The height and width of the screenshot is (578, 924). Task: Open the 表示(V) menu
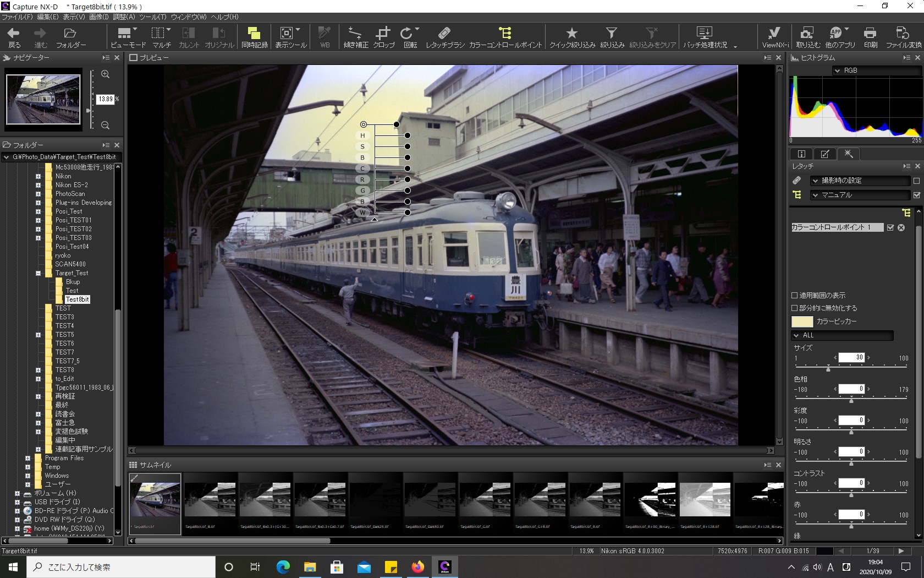74,17
